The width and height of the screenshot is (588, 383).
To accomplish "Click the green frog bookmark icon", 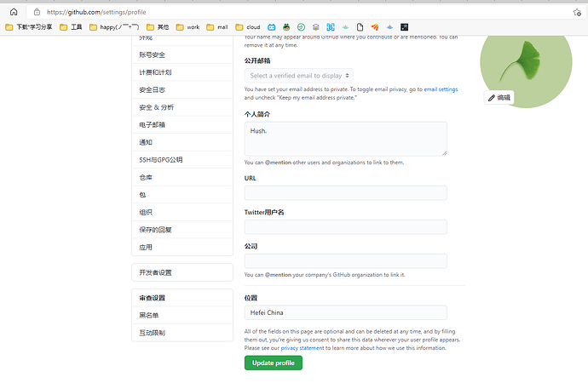I will pyautogui.click(x=286, y=27).
